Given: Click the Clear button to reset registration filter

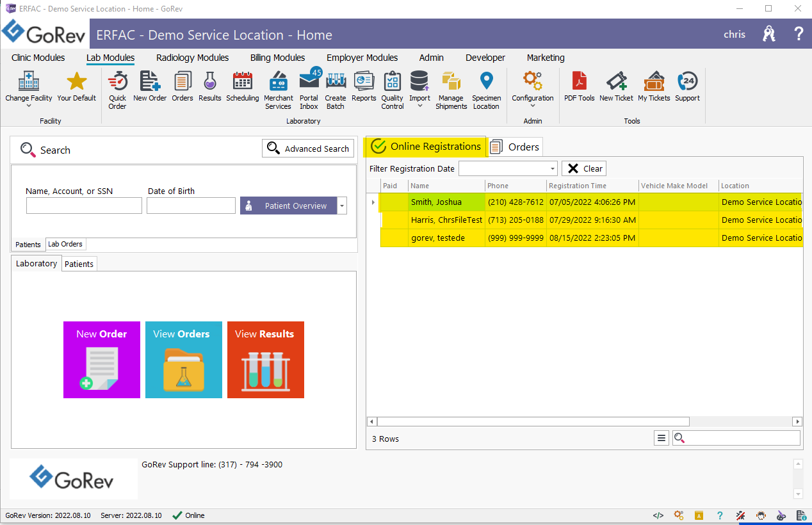Looking at the screenshot, I should tap(583, 168).
